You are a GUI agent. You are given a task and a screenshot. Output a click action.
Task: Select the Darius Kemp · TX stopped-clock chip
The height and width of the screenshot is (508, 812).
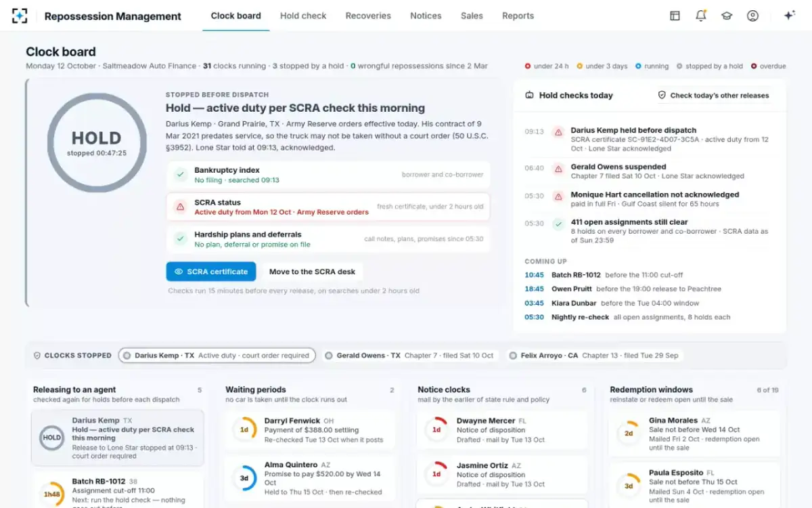217,355
